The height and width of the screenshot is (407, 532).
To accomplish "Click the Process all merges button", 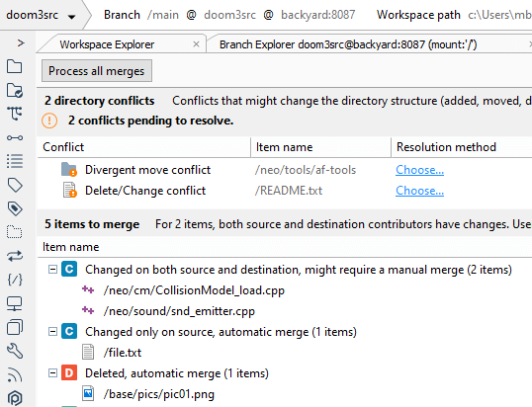I will point(97,71).
